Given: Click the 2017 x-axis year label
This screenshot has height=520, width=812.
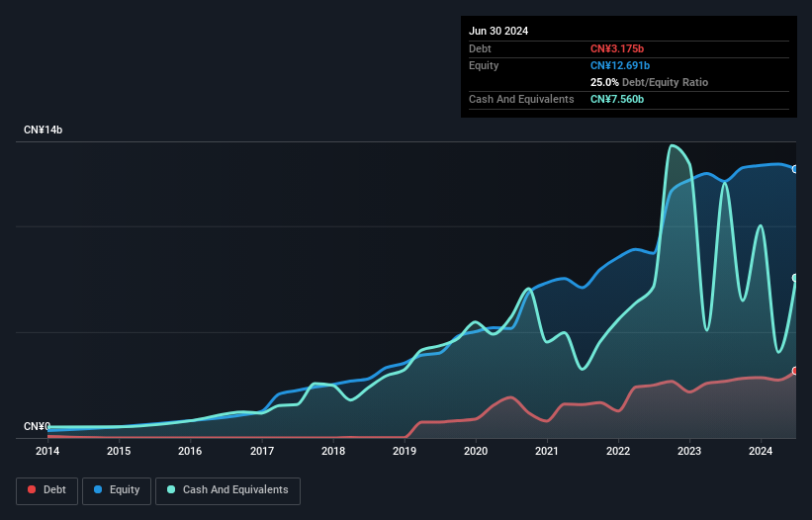Looking at the screenshot, I should 262,451.
